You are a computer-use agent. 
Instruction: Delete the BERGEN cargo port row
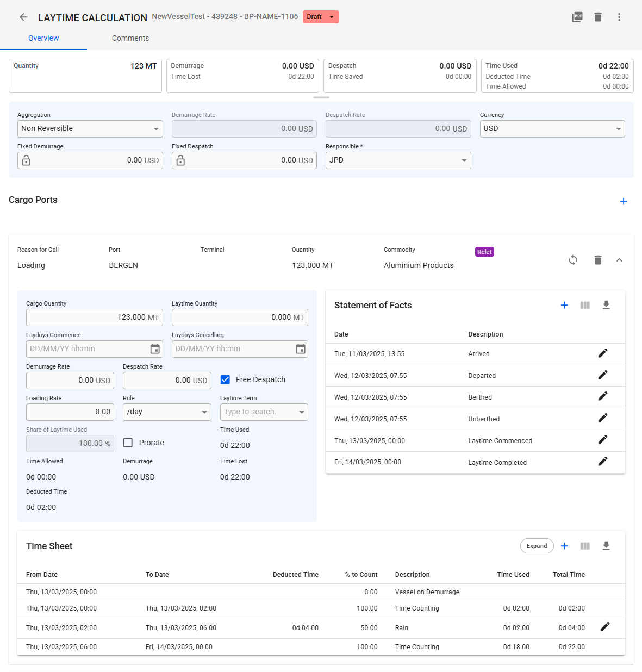[x=598, y=260]
